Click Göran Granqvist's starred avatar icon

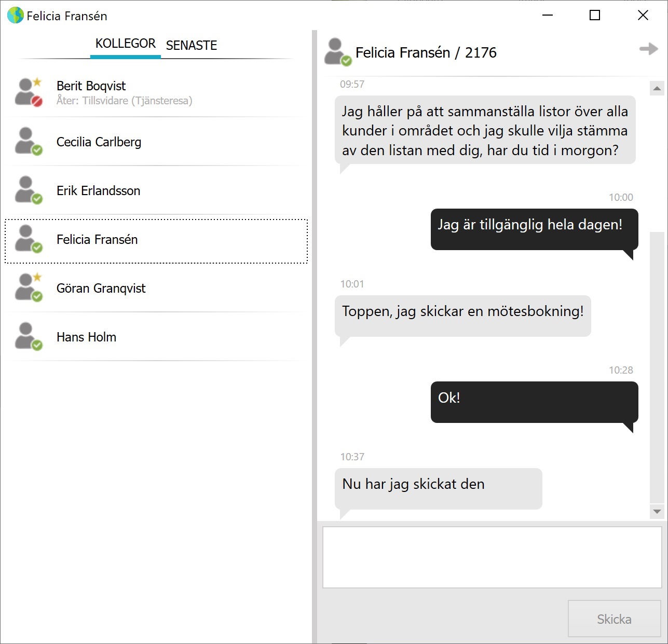[x=29, y=287]
